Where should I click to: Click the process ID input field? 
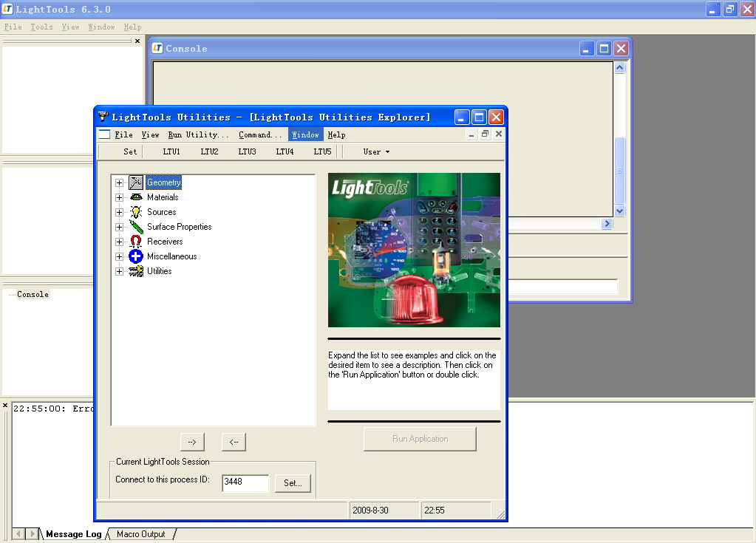pyautogui.click(x=245, y=482)
